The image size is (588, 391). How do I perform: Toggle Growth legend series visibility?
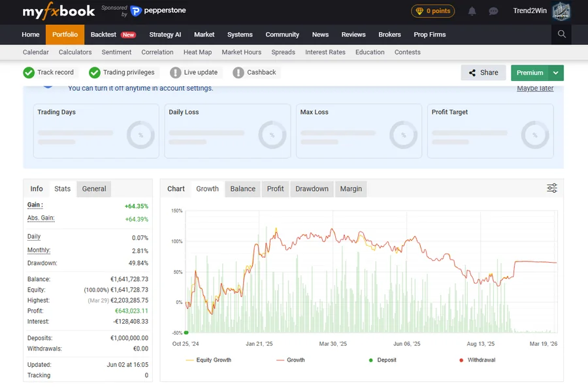[x=291, y=360]
